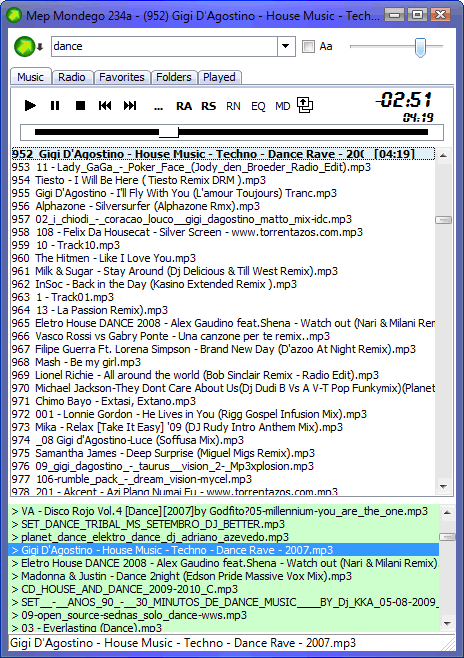Click the playlist scrollbar up arrow
The height and width of the screenshot is (658, 464).
[x=443, y=155]
